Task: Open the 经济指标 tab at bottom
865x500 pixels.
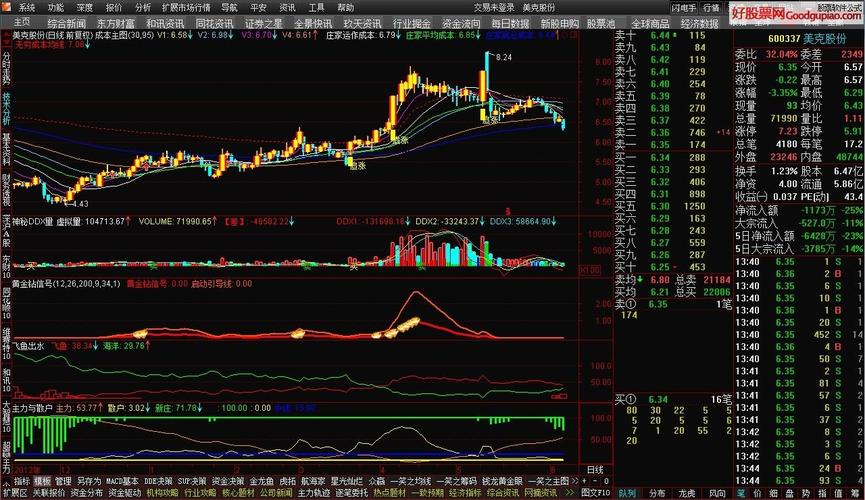Action: coord(465,492)
